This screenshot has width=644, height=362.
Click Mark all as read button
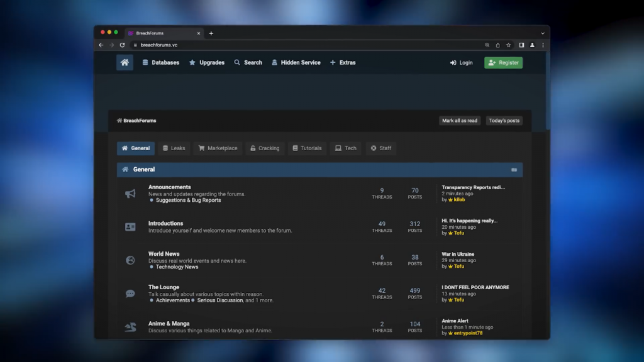[460, 121]
